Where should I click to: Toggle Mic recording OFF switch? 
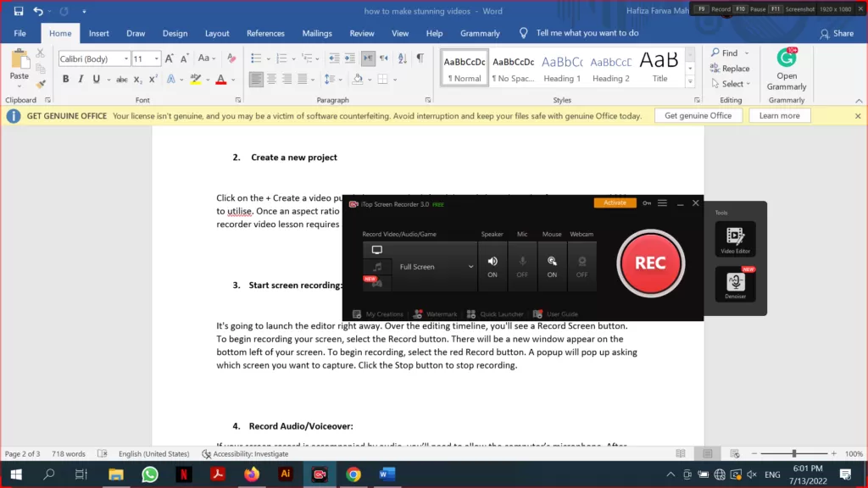pos(522,266)
